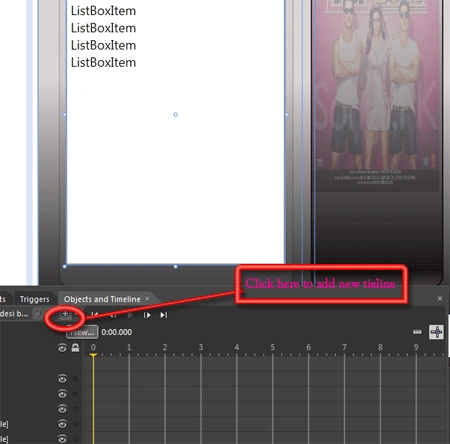Click the ListBox right-middle resize handle
This screenshot has height=444, width=450.
point(287,115)
